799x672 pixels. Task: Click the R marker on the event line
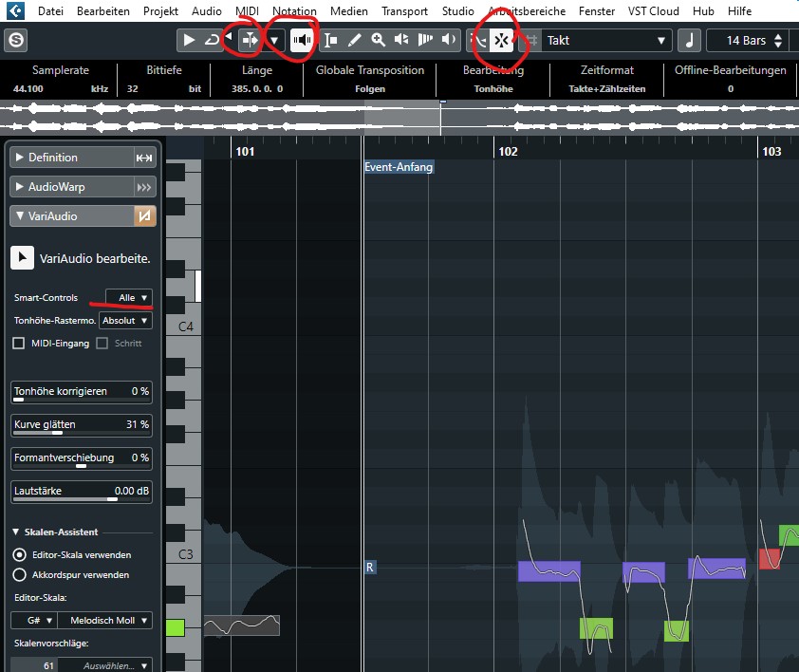(370, 567)
